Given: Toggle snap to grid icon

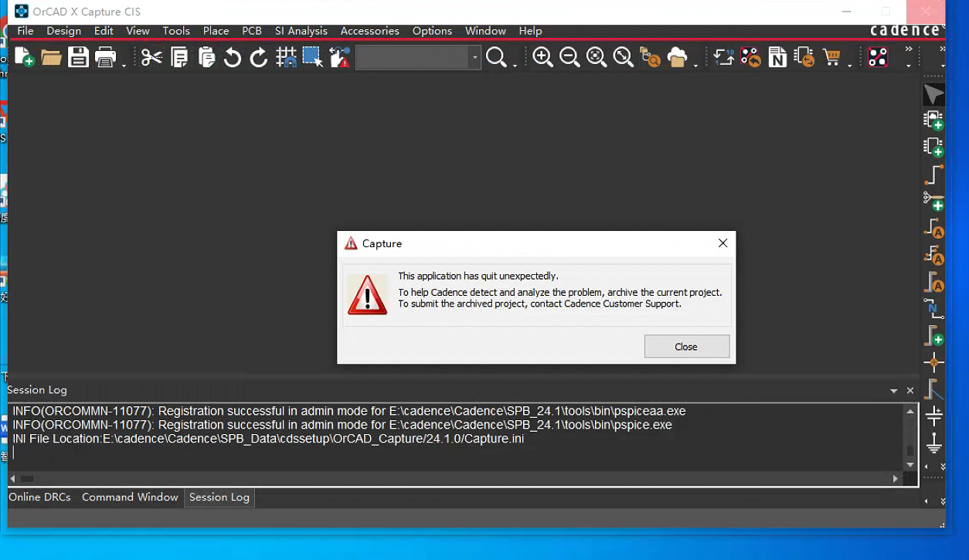Looking at the screenshot, I should pos(286,57).
